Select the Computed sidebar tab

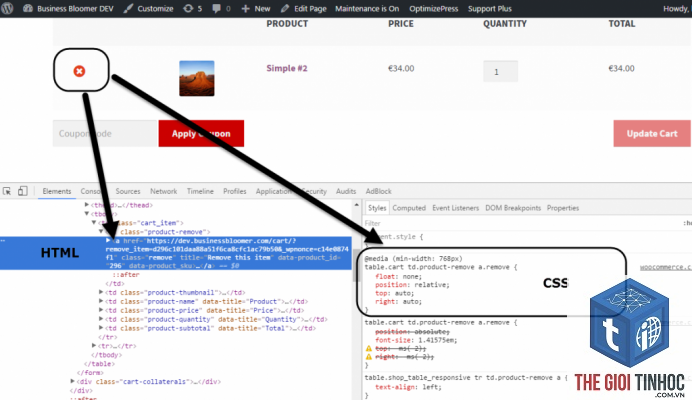[x=409, y=208]
